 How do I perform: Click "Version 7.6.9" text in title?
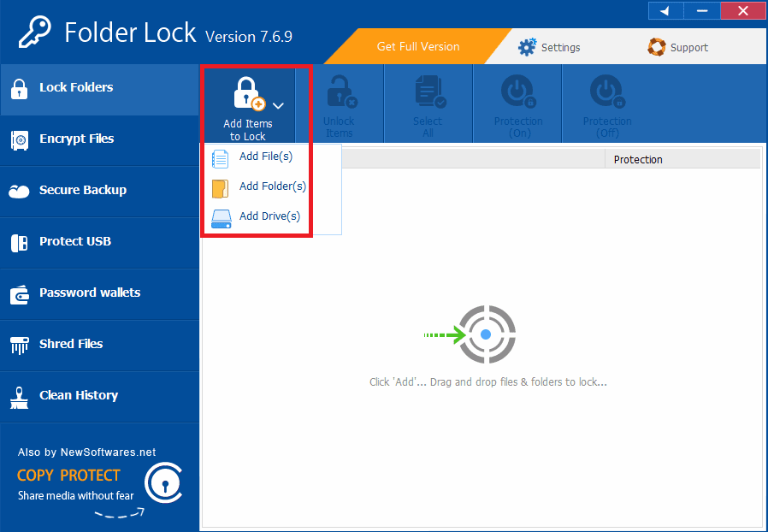pos(249,37)
